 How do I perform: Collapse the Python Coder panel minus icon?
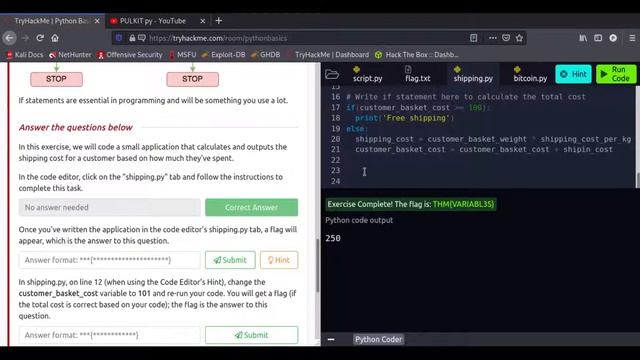(331, 339)
